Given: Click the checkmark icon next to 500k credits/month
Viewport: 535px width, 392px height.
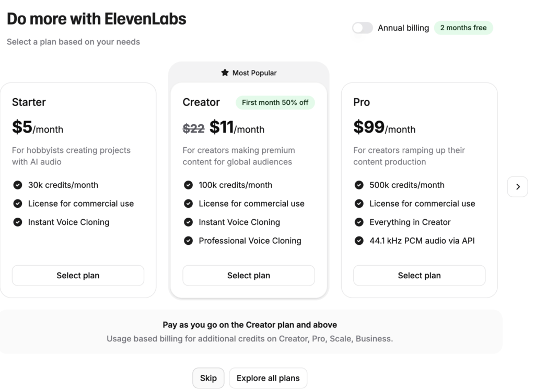Looking at the screenshot, I should pyautogui.click(x=359, y=185).
